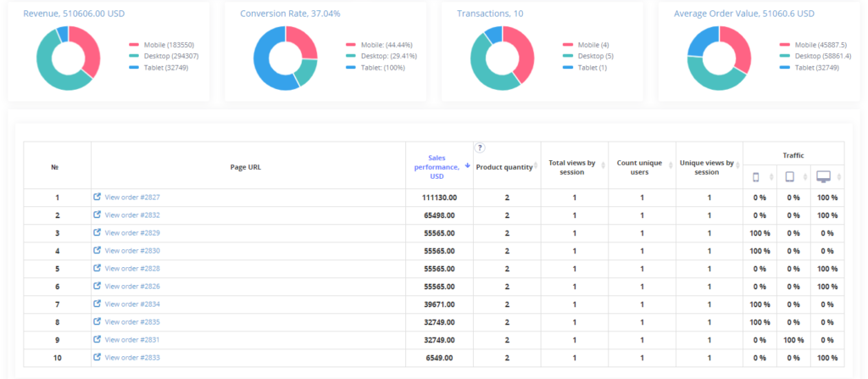Viewport: 868px width, 379px height.
Task: Open external link icon for order #2833
Action: coord(97,358)
